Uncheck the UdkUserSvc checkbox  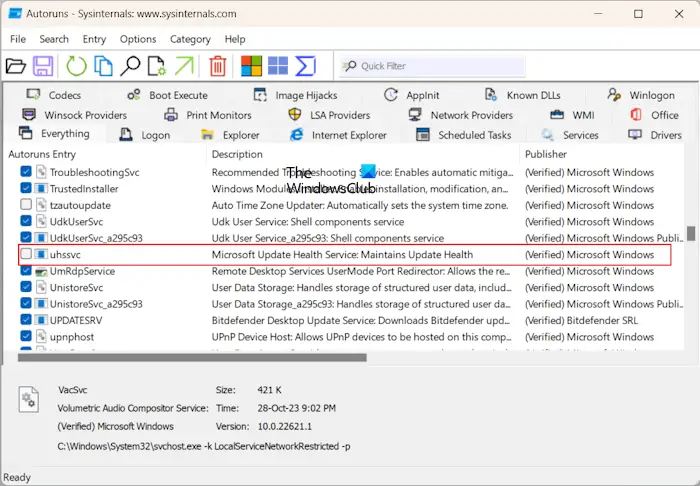point(26,221)
